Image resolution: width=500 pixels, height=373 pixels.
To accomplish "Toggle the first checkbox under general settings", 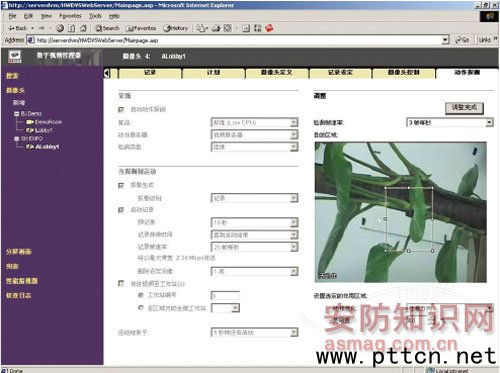I will [x=121, y=109].
